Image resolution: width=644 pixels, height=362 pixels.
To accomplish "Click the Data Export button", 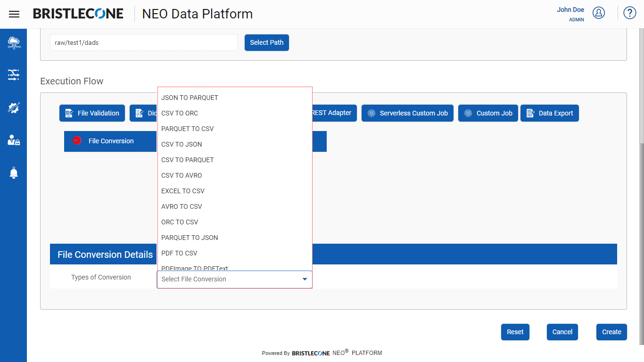I will [x=550, y=113].
